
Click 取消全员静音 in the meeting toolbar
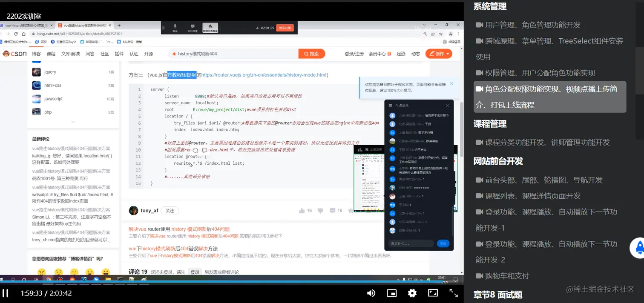(210, 28)
